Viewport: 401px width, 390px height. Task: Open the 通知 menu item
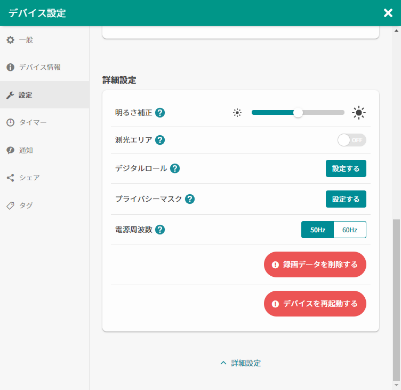45,150
